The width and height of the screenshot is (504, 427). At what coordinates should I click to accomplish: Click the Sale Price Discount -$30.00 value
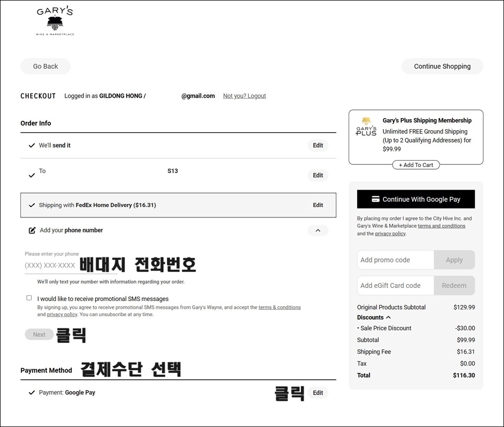465,328
